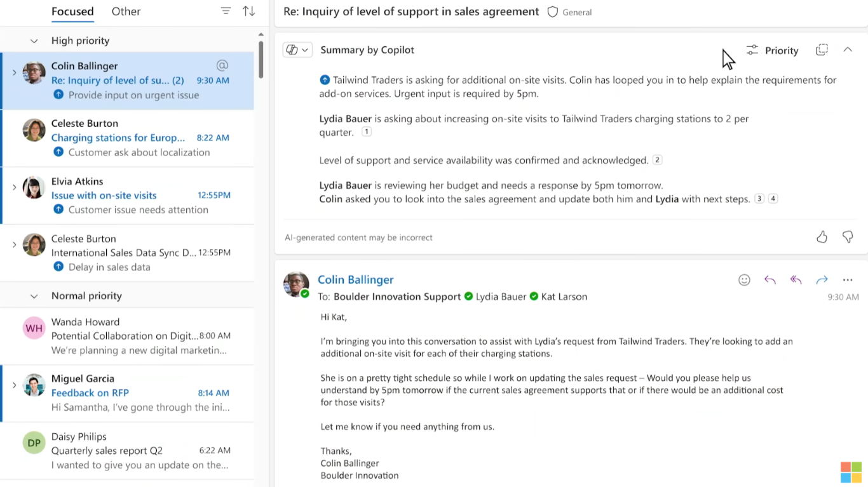868x487 pixels.
Task: Toggle the Priority view in the summary panel
Action: (x=772, y=50)
